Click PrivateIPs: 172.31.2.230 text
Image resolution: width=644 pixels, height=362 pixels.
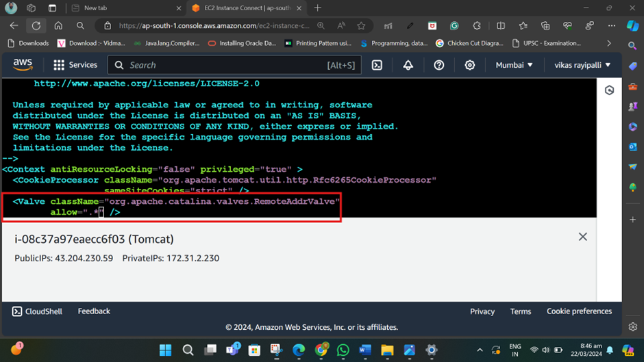coord(171,258)
